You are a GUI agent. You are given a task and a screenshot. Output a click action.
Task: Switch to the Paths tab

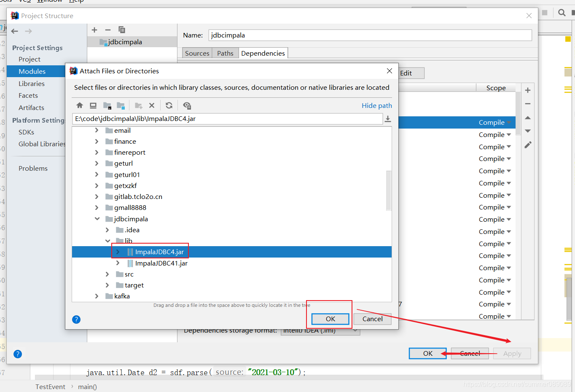tap(225, 53)
